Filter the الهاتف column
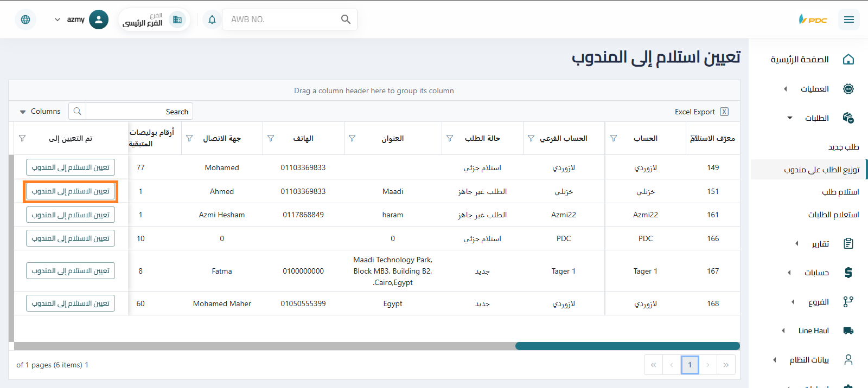Screen dimensions: 868x388 [x=271, y=138]
